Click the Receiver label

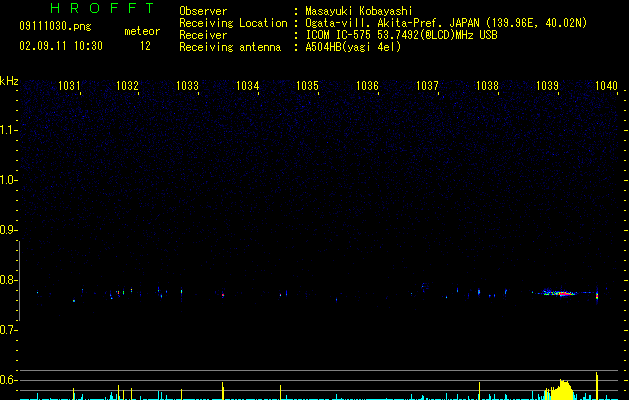tap(203, 35)
